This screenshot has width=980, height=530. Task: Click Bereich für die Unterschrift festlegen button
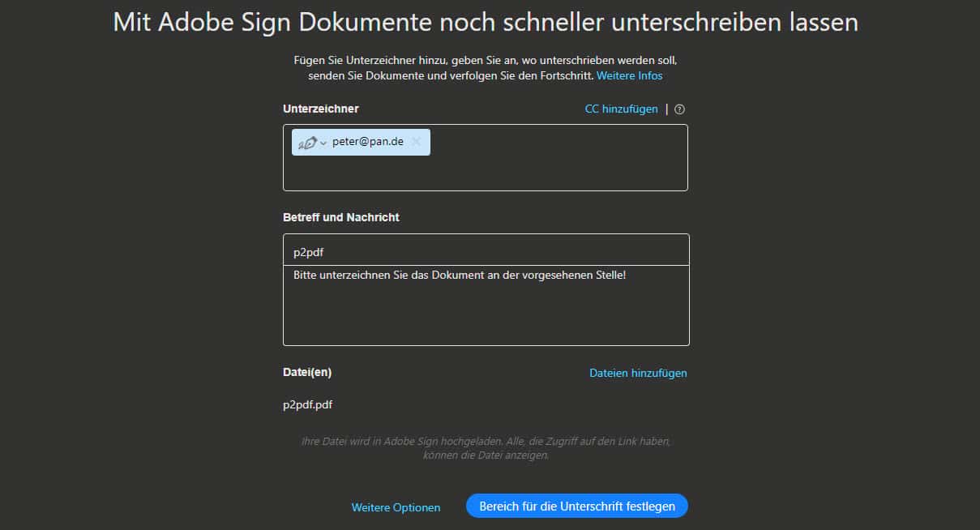click(577, 506)
